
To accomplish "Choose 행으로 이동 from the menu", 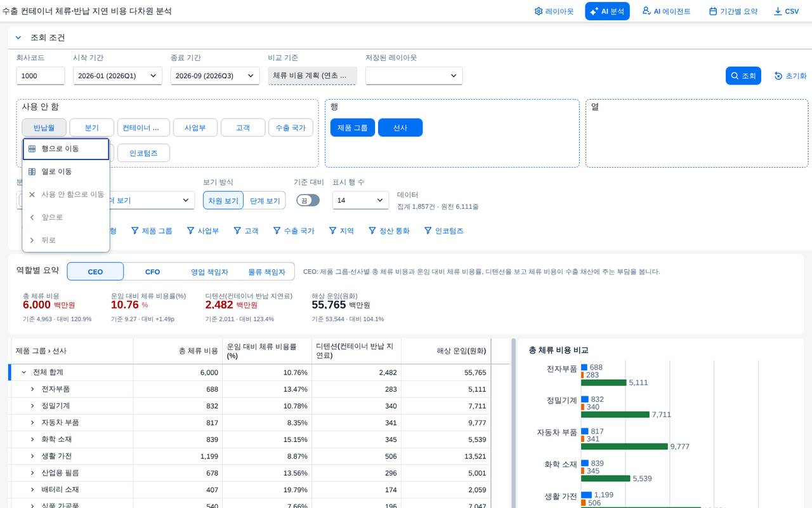I will point(66,149).
